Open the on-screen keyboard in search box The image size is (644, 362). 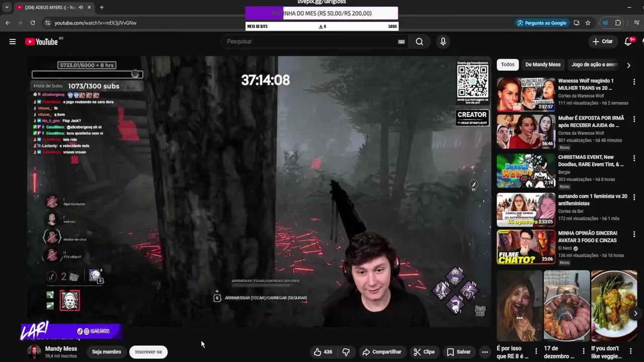[401, 42]
